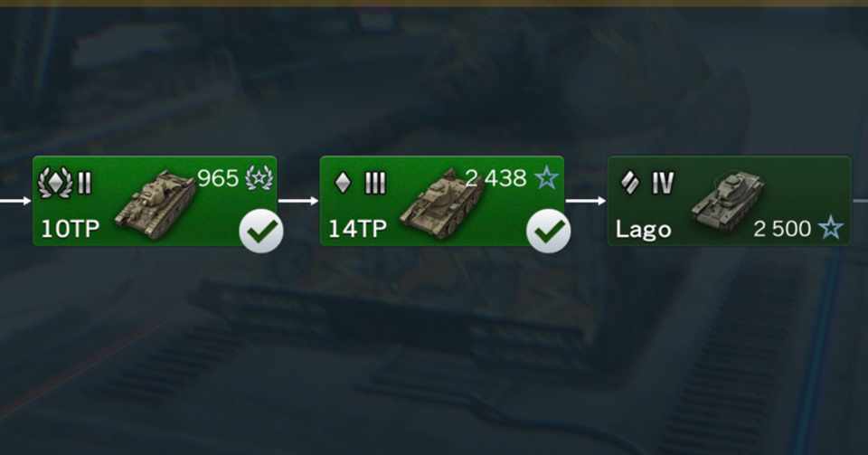This screenshot has width=868, height=455.
Task: Click the blue star icon beside 2 438
Action: click(x=546, y=178)
